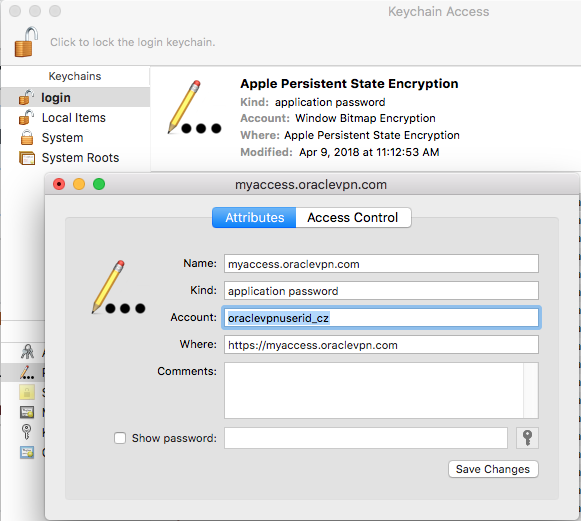581x521 pixels.
Task: Select the System keychain
Action: (76, 137)
